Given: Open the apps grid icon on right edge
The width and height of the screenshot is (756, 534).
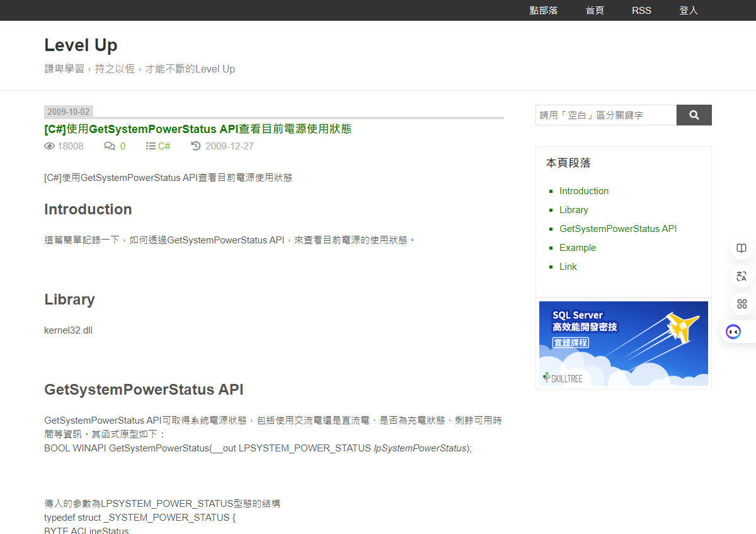Looking at the screenshot, I should click(742, 304).
